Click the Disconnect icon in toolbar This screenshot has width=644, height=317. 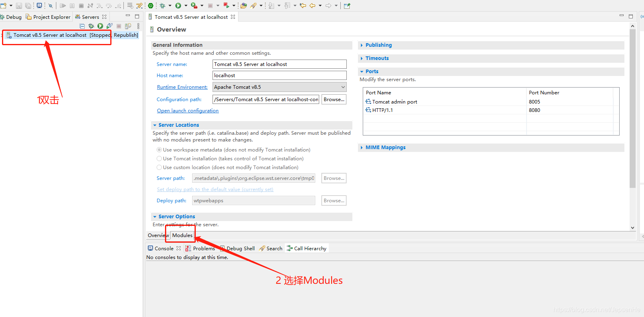(90, 6)
